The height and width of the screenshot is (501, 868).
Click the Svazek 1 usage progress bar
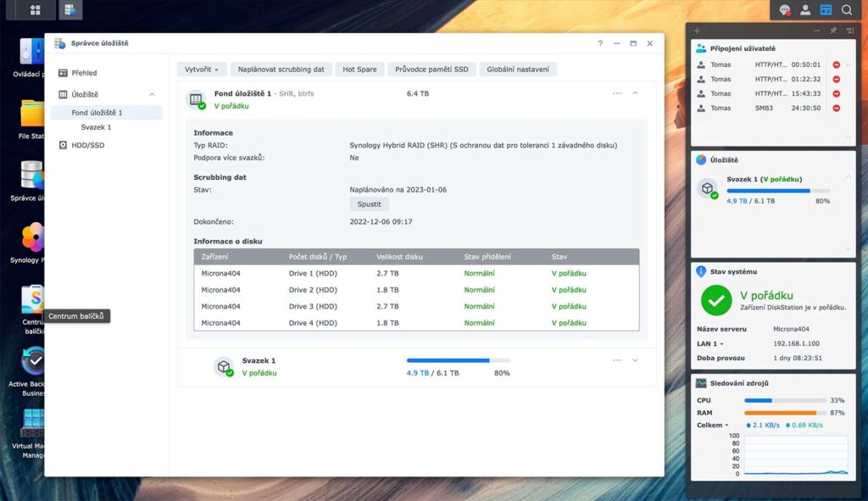459,360
